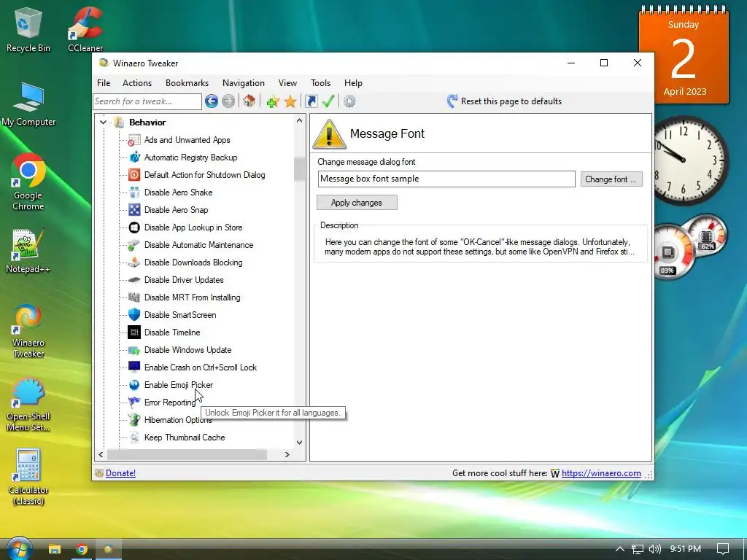The image size is (747, 560).
Task: Select the CCleaner desktop shortcut
Action: (x=85, y=29)
